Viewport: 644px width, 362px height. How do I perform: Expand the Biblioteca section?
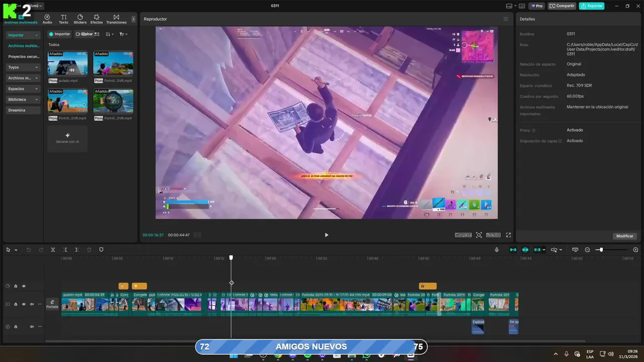37,100
